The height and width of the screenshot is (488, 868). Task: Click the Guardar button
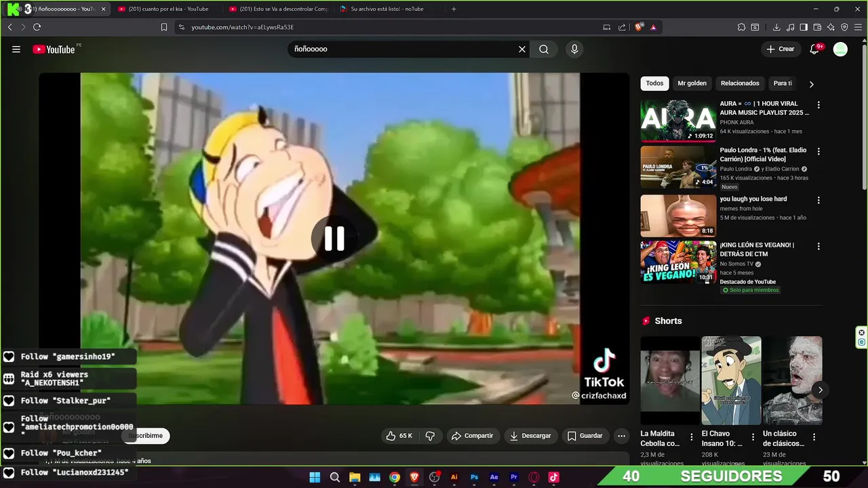tap(585, 436)
